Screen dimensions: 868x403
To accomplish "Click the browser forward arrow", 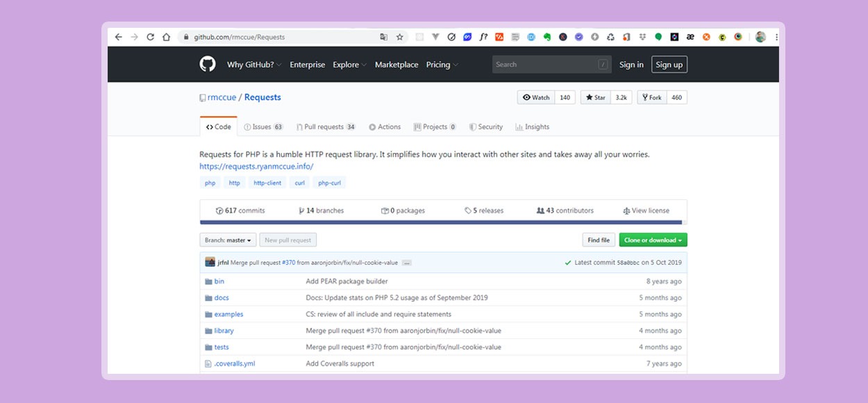I will pos(134,37).
